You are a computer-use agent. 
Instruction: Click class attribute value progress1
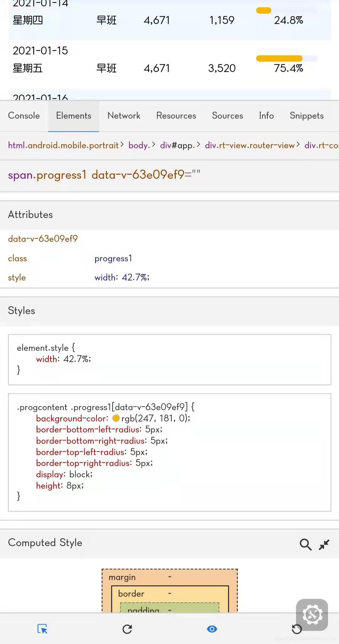click(x=113, y=258)
